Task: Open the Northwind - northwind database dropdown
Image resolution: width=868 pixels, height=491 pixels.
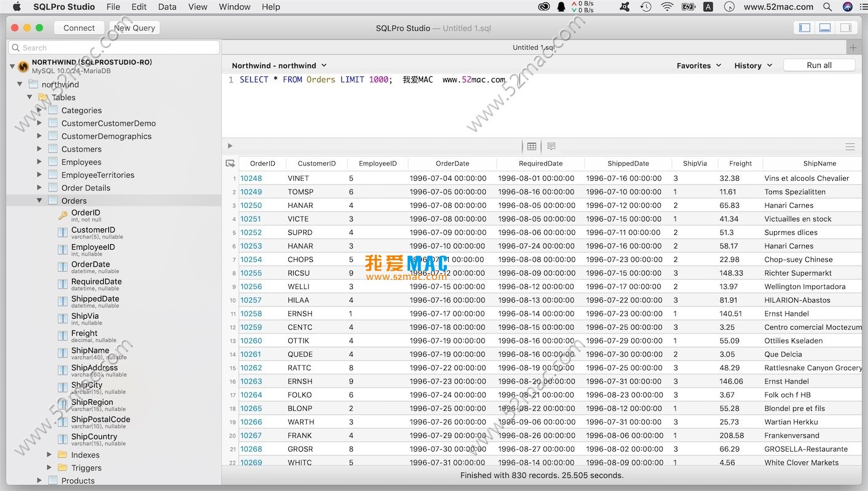Action: tap(279, 65)
